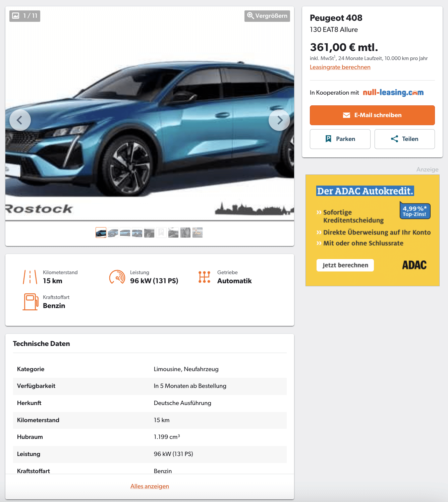Viewport: 448px width, 502px height.
Task: Park this listing with the Parken button
Action: tap(340, 139)
